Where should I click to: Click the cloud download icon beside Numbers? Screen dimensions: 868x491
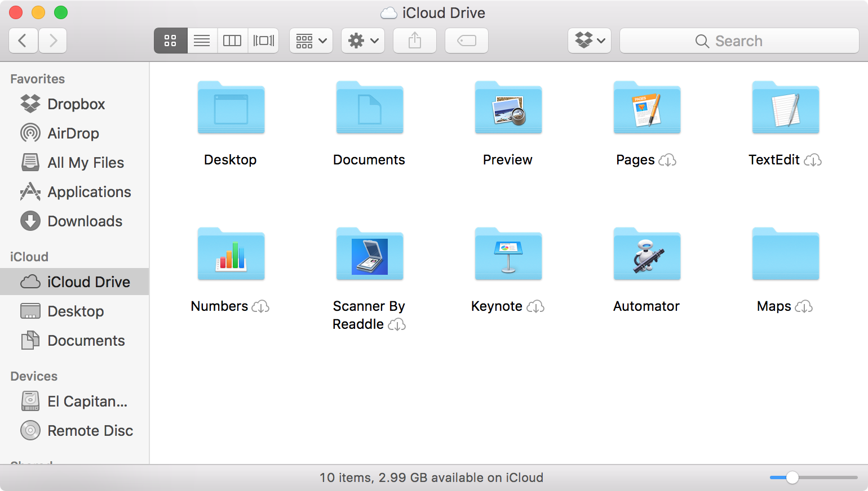pos(260,307)
